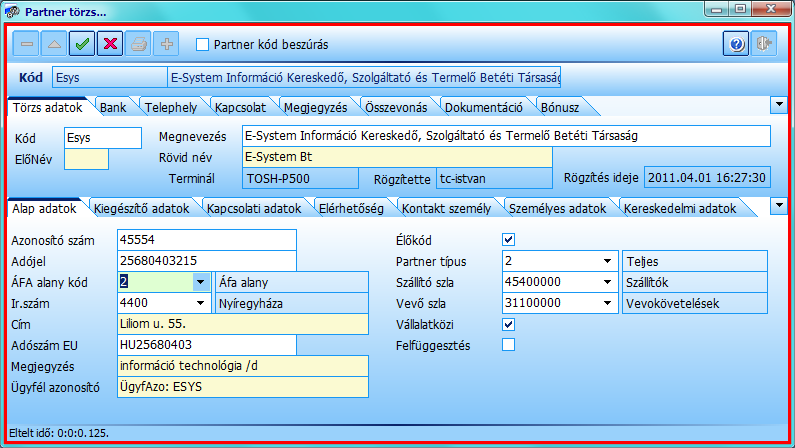Toggle the Vállalatközi checkbox
The height and width of the screenshot is (448, 795).
tap(509, 324)
